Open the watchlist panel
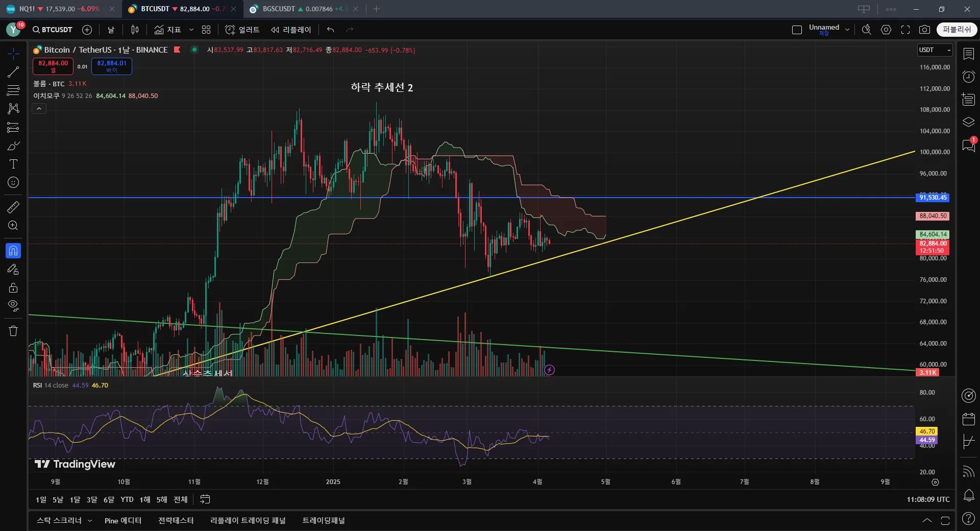Image resolution: width=980 pixels, height=531 pixels. 968,53
